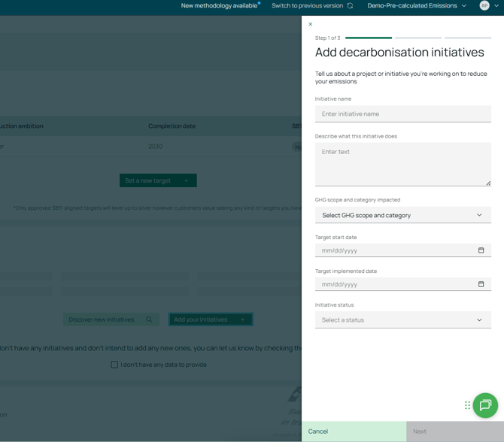
Task: Close the Add decarbonisation initiatives panel
Action: tap(310, 24)
